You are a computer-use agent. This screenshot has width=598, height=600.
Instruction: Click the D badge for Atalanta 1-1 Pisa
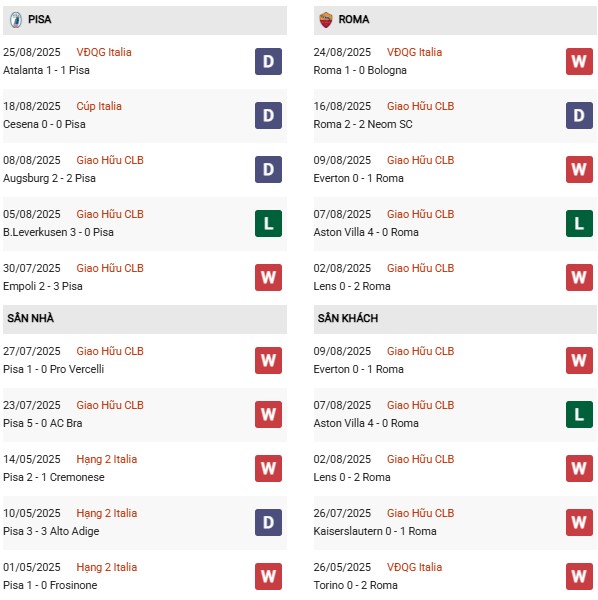click(x=268, y=61)
